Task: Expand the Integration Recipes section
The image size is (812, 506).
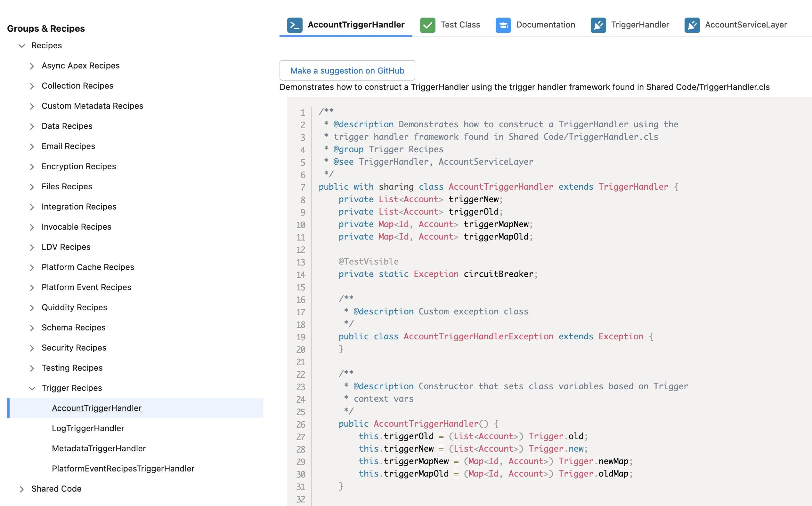Action: click(31, 206)
